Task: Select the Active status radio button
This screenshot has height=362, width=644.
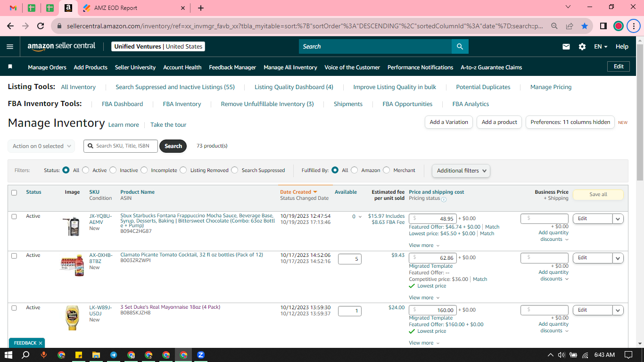Action: pos(86,170)
